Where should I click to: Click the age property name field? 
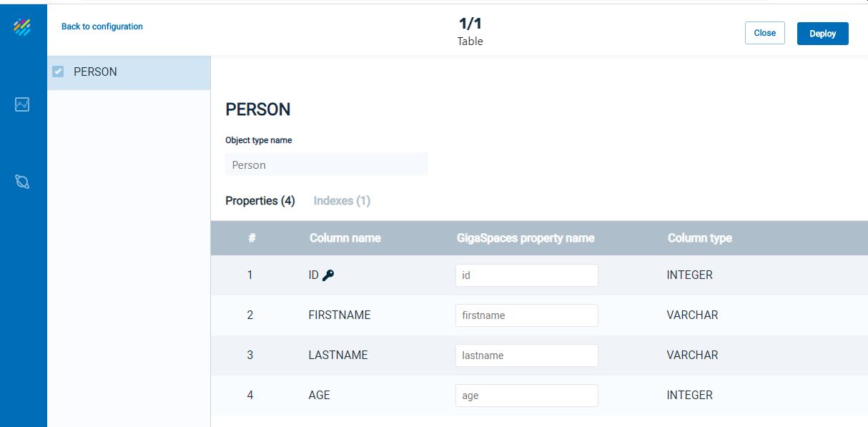[527, 396]
